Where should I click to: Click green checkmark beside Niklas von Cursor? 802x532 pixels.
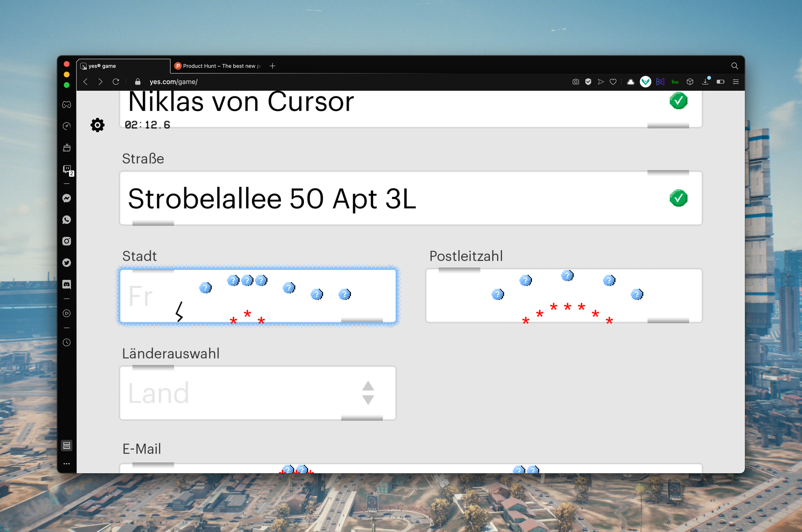(x=678, y=101)
